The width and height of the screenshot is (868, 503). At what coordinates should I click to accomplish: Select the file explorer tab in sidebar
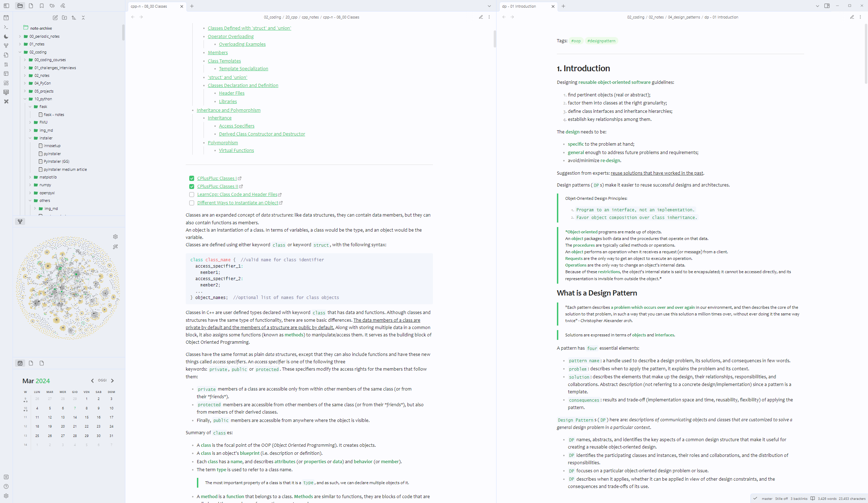[20, 6]
